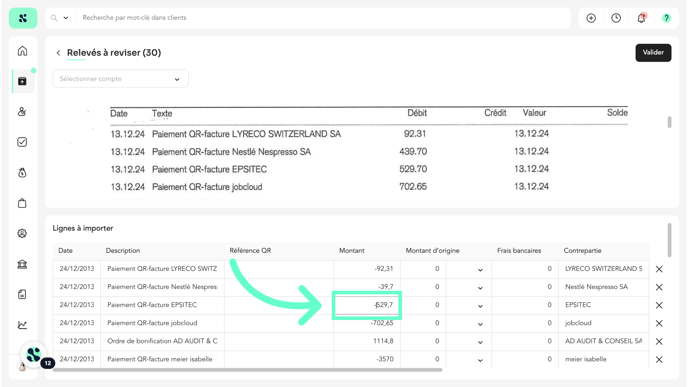
Task: Click Description cell Paiement QR-facture jobcloud
Action: [162, 323]
